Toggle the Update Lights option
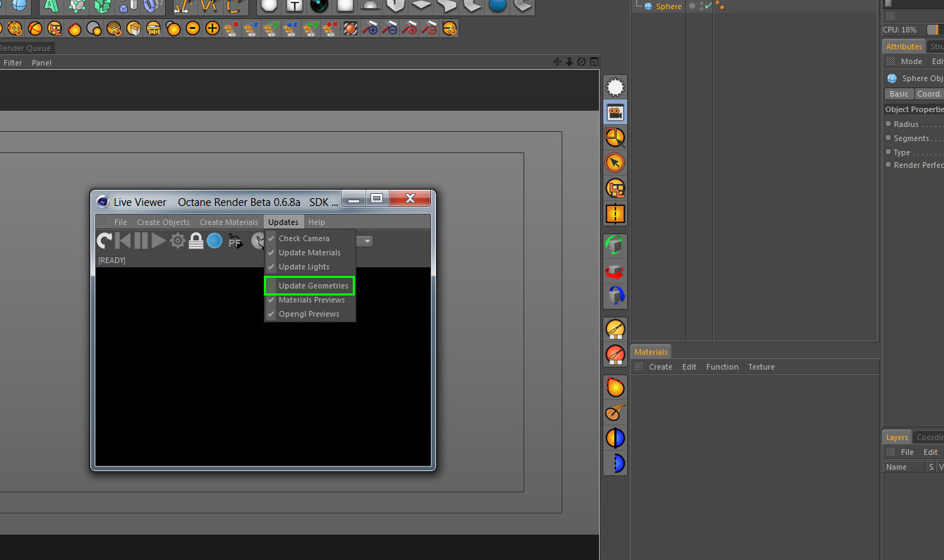Image resolution: width=944 pixels, height=560 pixels. [310, 267]
